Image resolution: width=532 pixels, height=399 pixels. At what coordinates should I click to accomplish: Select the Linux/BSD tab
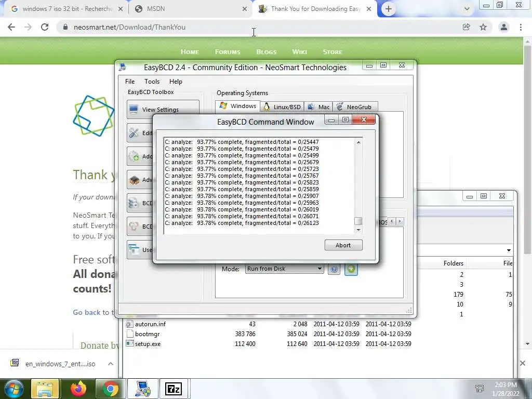coord(282,107)
